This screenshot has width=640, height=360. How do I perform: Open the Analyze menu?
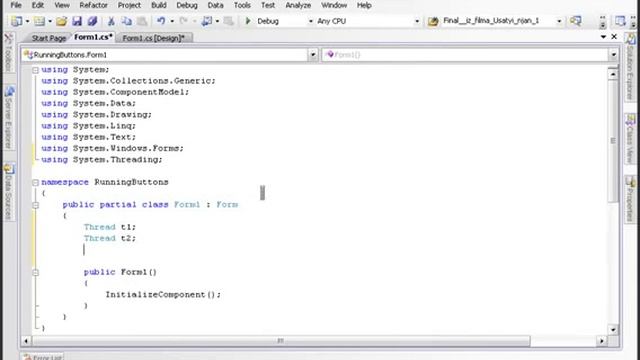pos(298,5)
